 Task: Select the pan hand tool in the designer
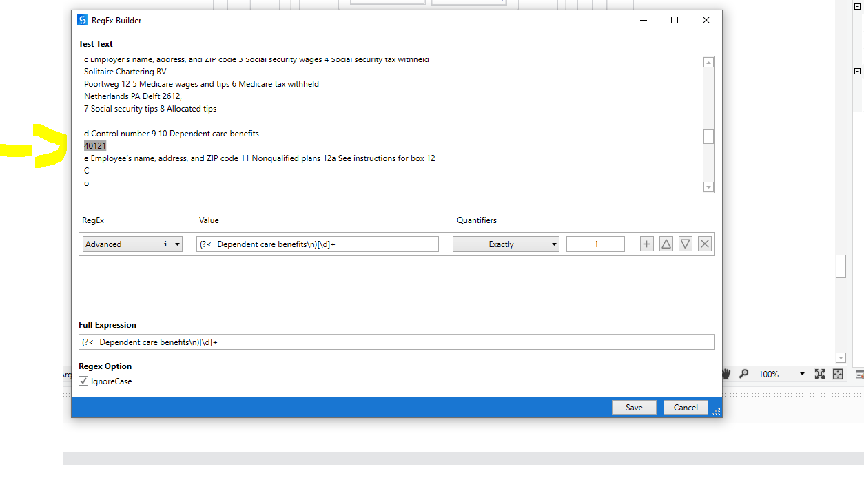tap(726, 374)
